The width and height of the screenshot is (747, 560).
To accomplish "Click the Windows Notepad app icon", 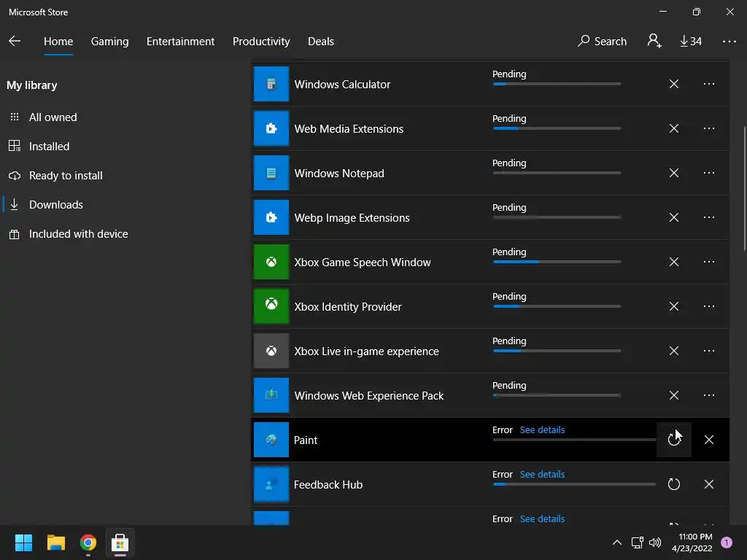I will coord(271,173).
